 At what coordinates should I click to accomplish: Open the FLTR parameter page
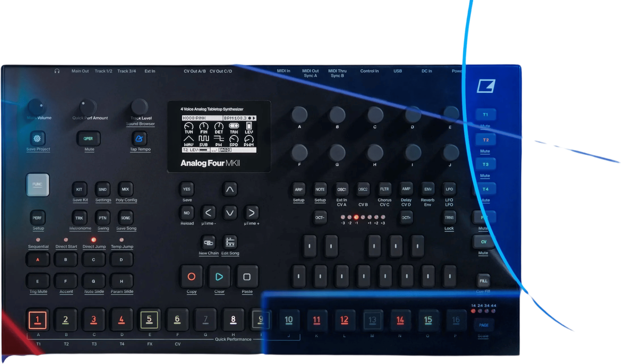(384, 189)
